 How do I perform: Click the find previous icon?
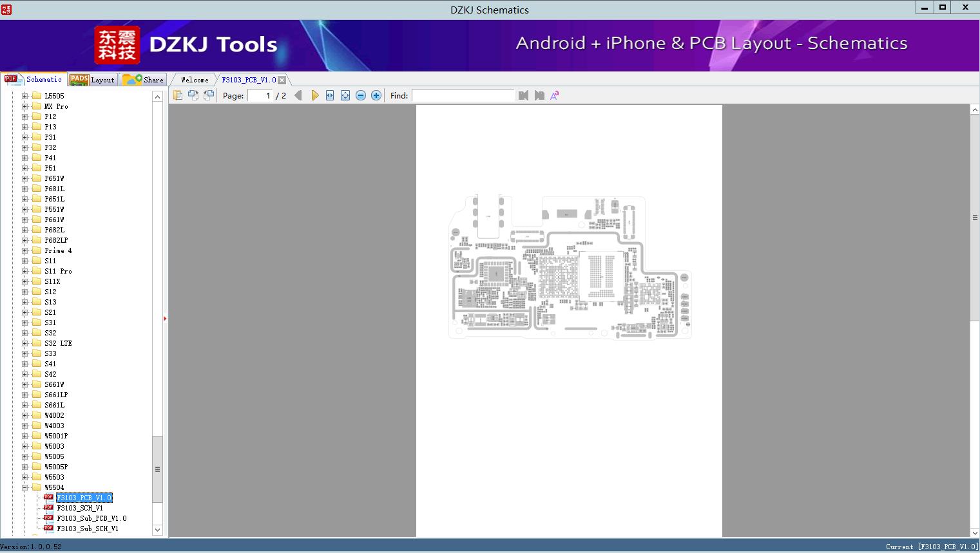click(523, 95)
